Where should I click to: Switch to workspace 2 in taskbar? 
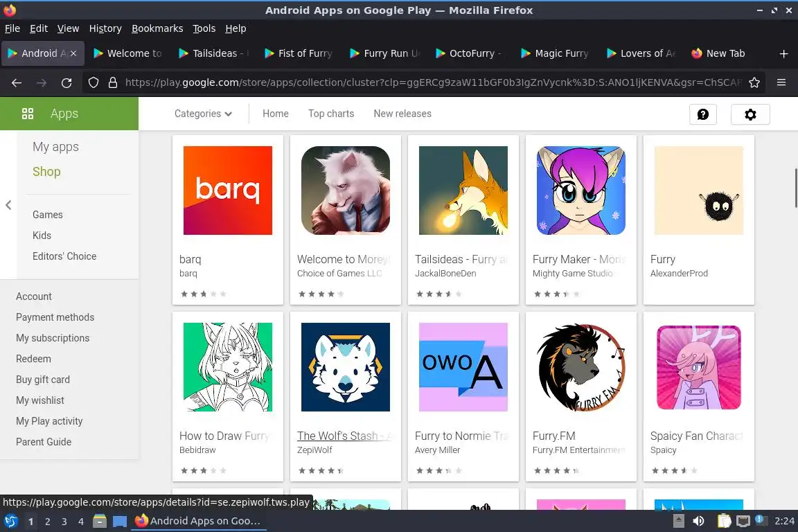47,522
